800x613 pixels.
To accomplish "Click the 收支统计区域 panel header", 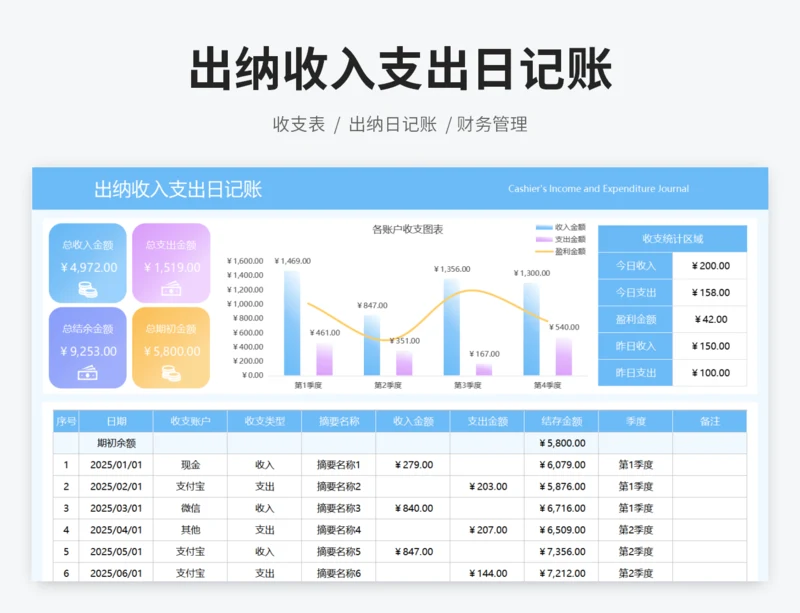I will coord(672,238).
